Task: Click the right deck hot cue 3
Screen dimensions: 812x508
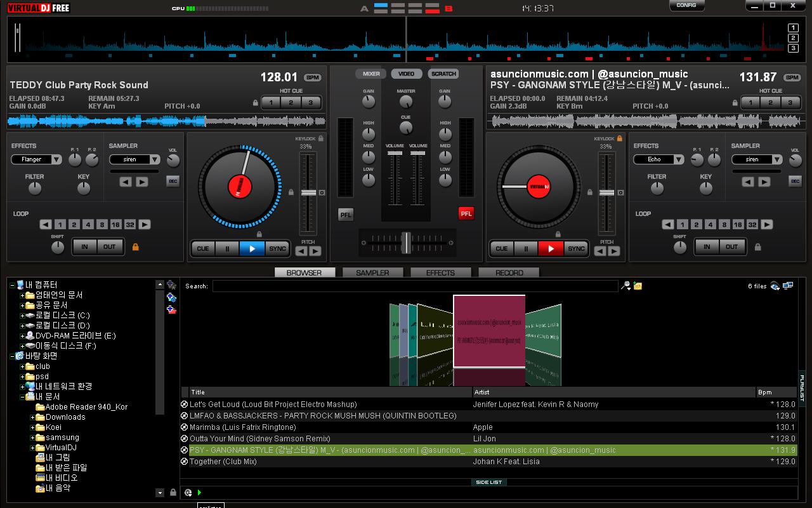Action: (790, 103)
